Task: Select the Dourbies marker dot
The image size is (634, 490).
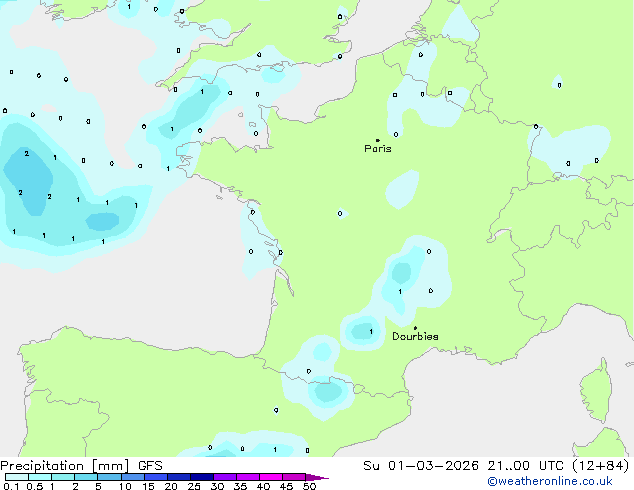Action: click(x=415, y=328)
